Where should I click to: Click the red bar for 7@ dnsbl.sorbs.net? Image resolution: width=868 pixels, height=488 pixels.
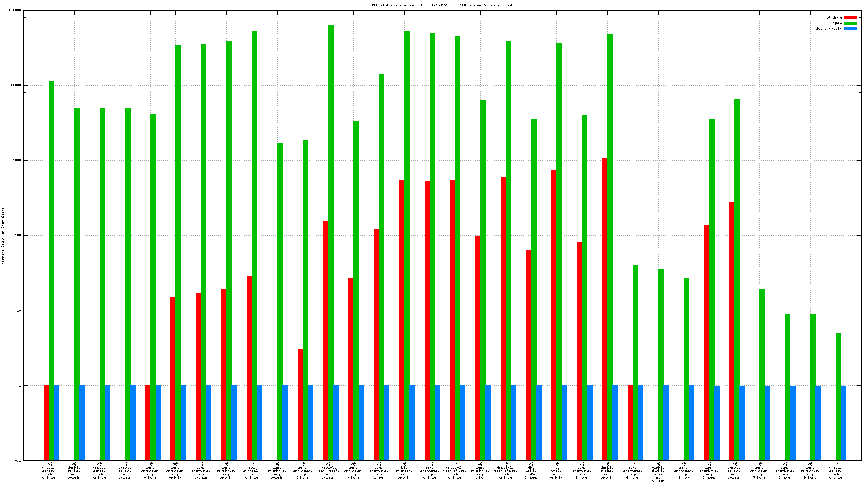point(605,309)
